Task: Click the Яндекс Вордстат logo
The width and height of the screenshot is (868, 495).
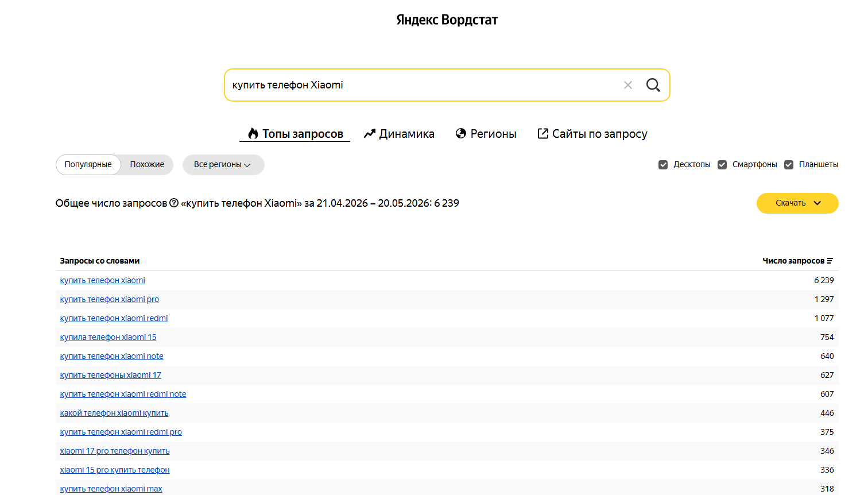Action: [x=447, y=20]
